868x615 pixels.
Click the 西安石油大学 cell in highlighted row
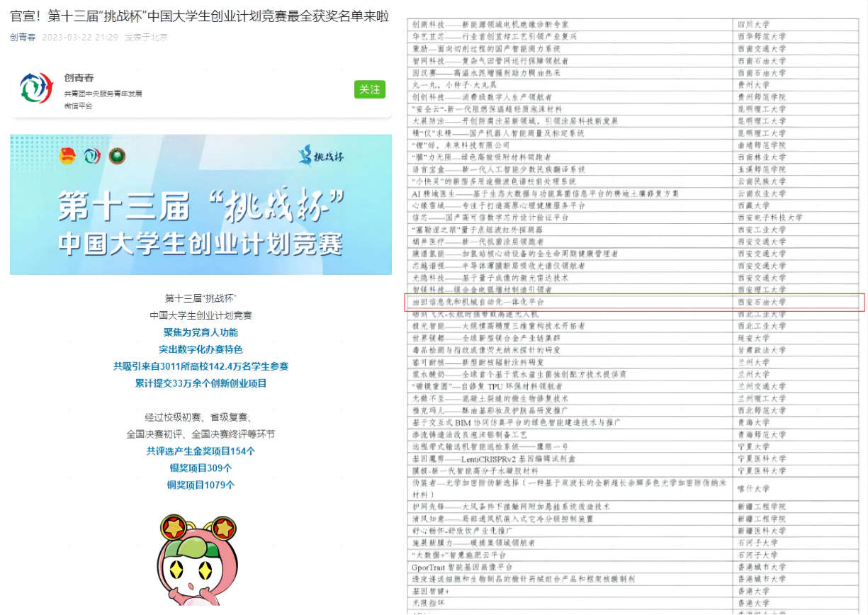(x=761, y=302)
